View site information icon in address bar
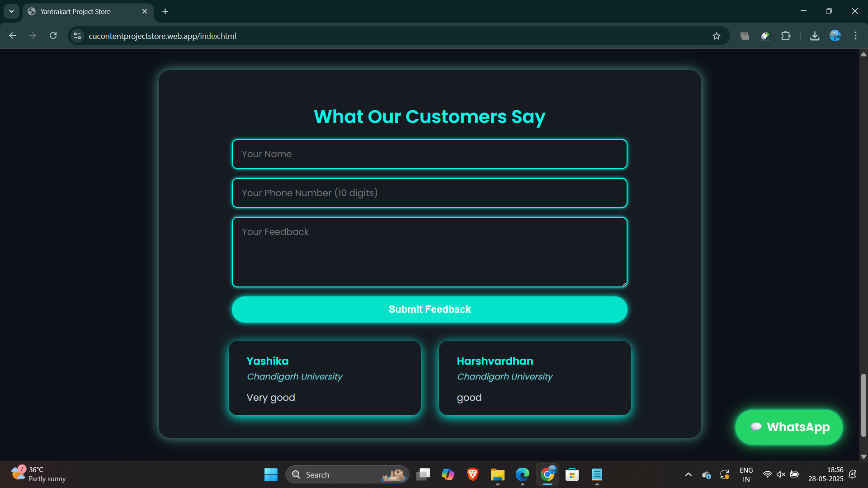 point(78,36)
